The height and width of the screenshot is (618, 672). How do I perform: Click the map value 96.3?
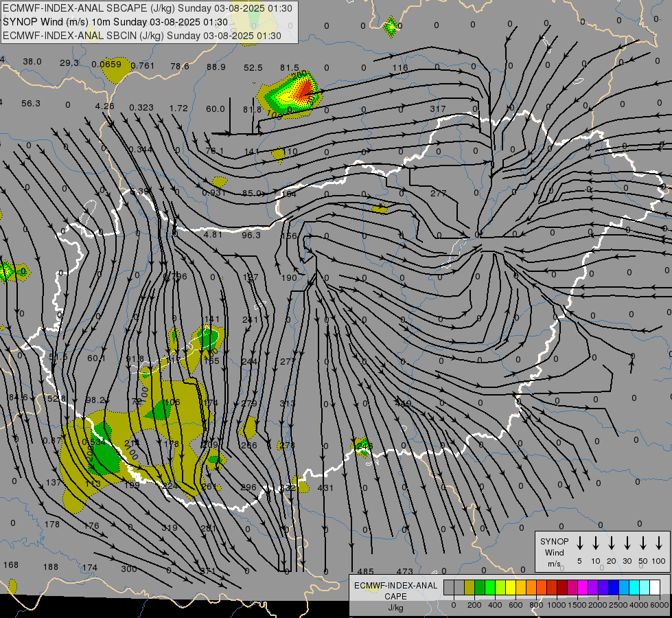[x=251, y=235]
